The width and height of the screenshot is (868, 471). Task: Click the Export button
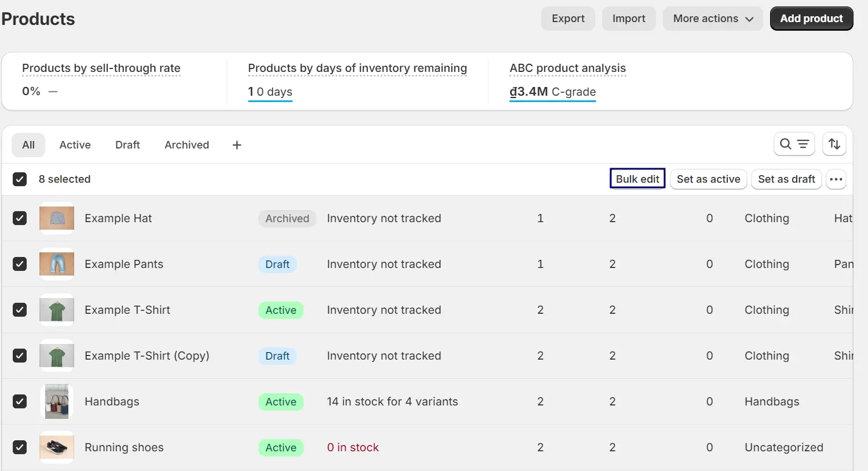tap(568, 19)
